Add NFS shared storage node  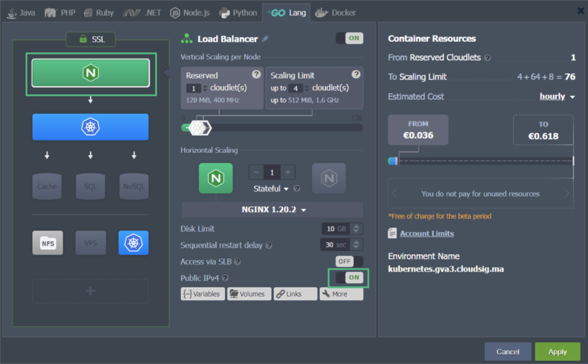click(48, 243)
